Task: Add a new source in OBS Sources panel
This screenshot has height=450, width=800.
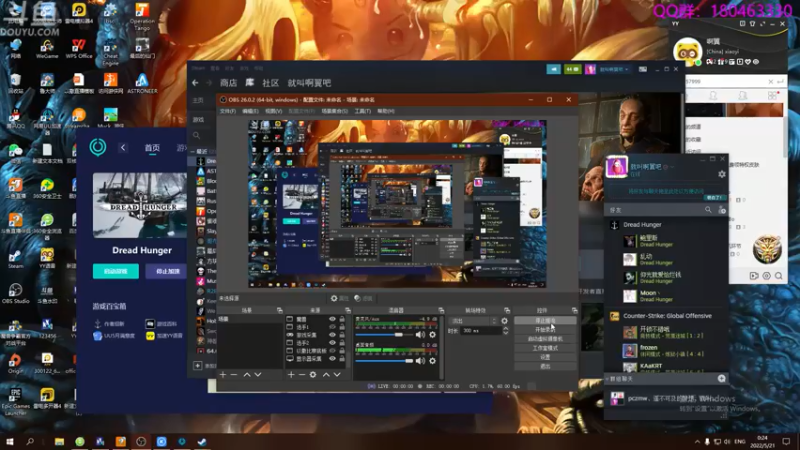Action: [291, 374]
